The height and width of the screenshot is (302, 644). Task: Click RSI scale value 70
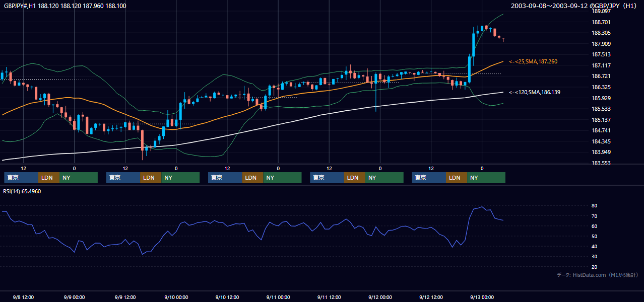595,216
